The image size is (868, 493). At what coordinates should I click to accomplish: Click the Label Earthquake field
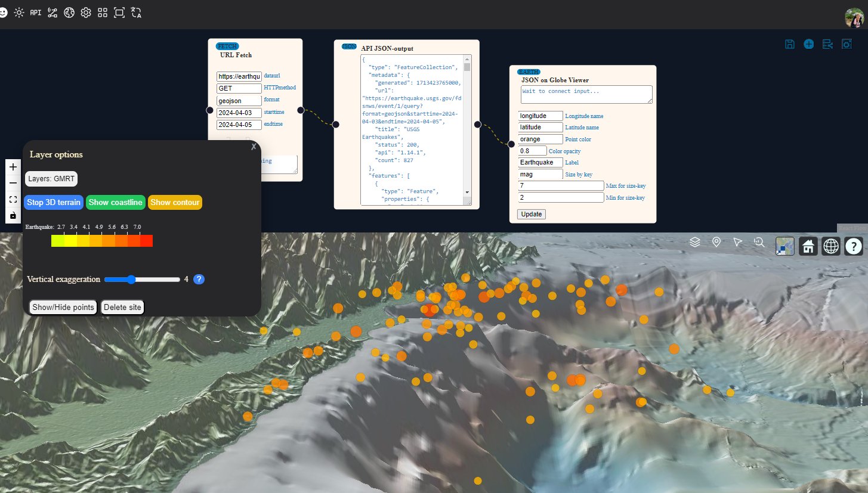540,162
